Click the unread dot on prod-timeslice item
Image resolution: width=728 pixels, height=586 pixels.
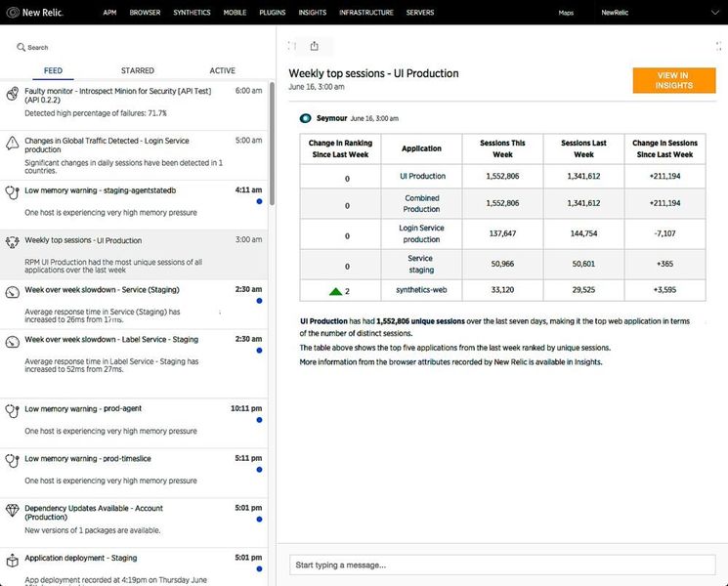[x=259, y=470]
